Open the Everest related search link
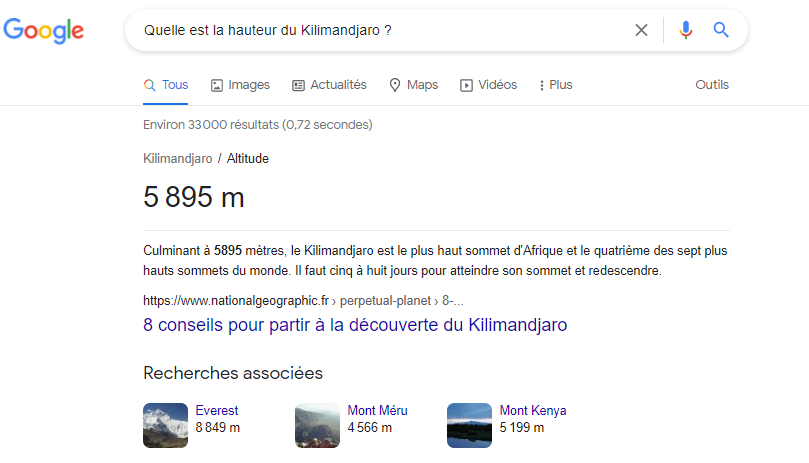809x463 pixels. click(x=217, y=410)
